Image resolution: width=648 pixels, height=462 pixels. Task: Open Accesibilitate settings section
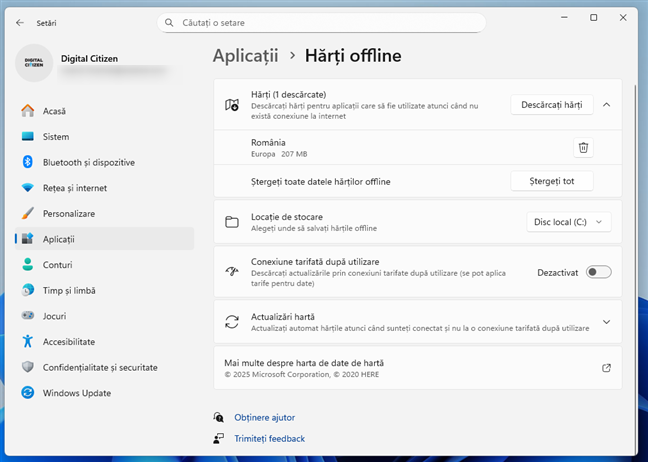coord(75,341)
